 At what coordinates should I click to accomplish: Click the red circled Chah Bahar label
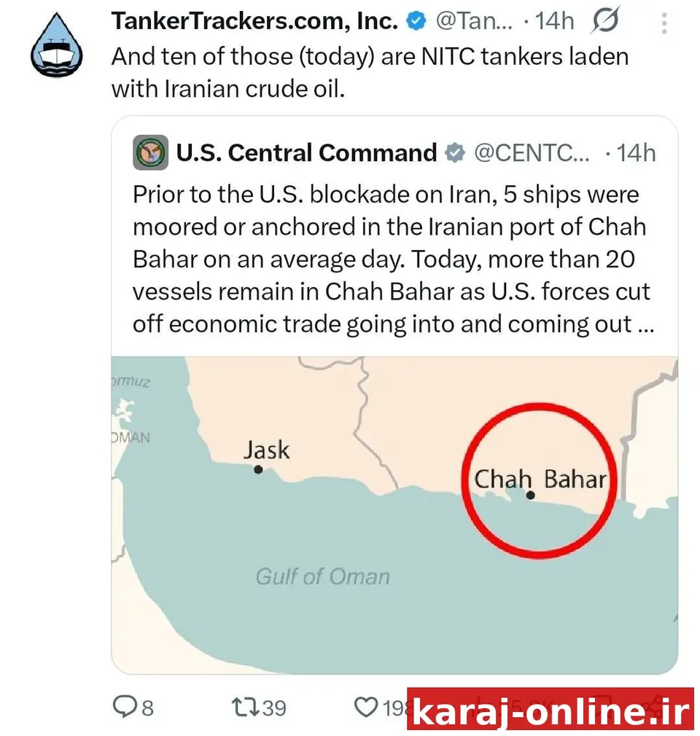540,479
